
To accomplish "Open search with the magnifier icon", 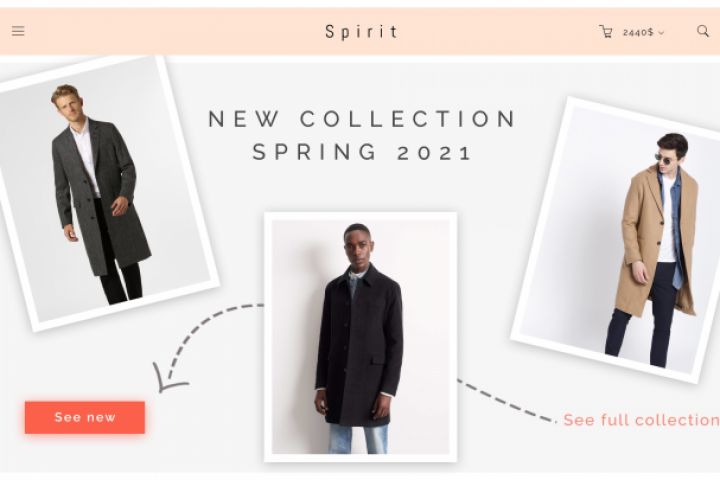I will [703, 31].
